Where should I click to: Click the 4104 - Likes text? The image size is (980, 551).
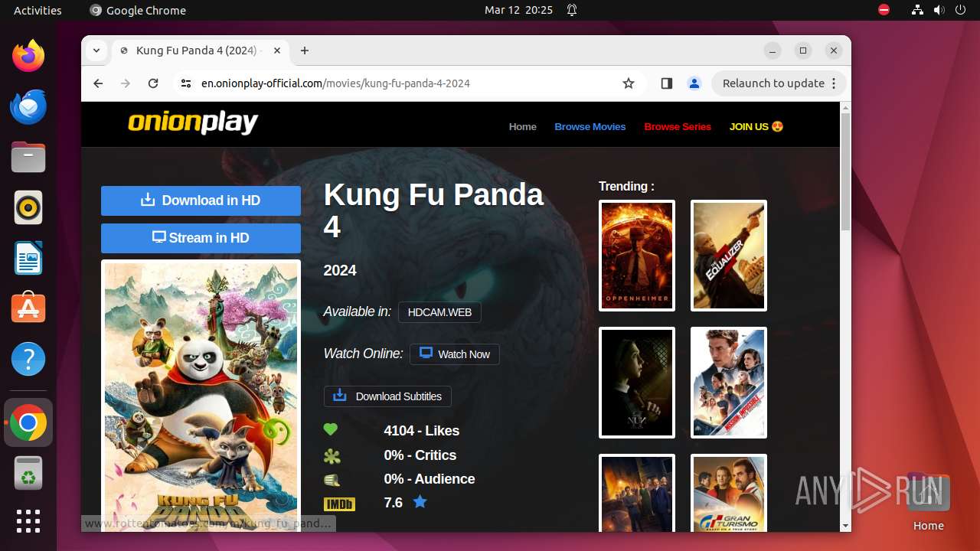422,431
